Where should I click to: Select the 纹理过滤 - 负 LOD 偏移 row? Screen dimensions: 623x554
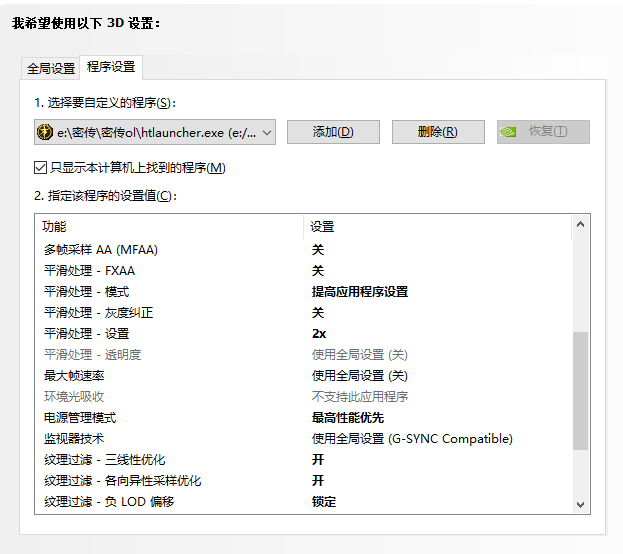(x=304, y=502)
